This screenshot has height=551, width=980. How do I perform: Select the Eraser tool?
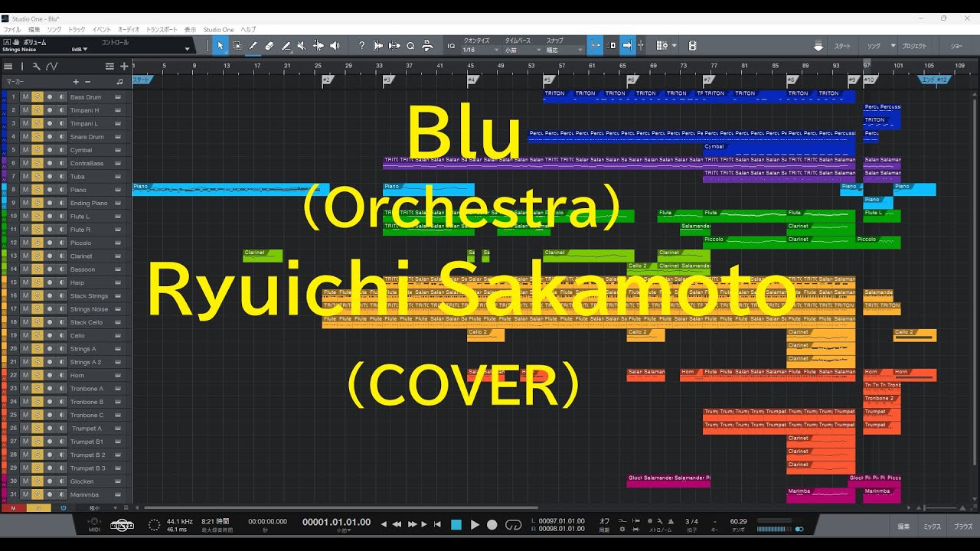click(269, 46)
